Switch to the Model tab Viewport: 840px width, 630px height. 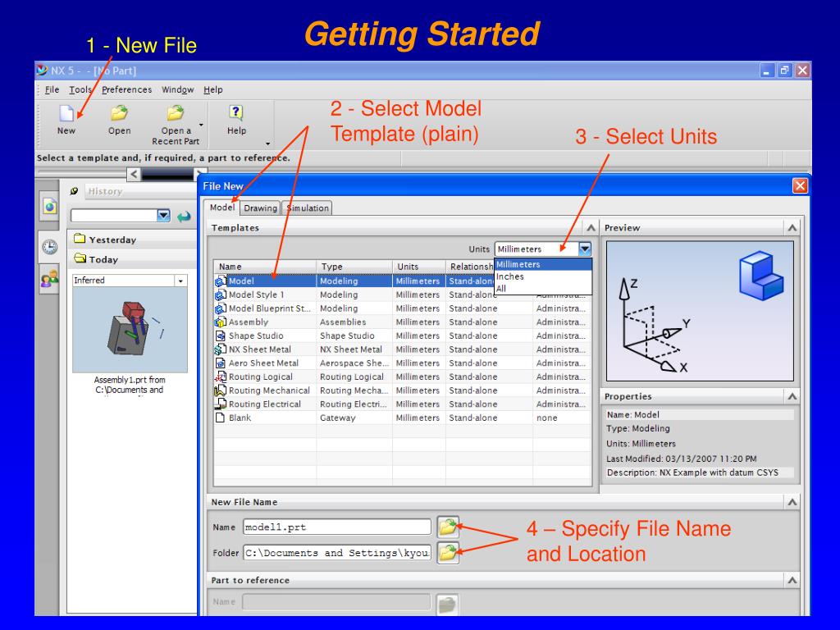pos(221,208)
